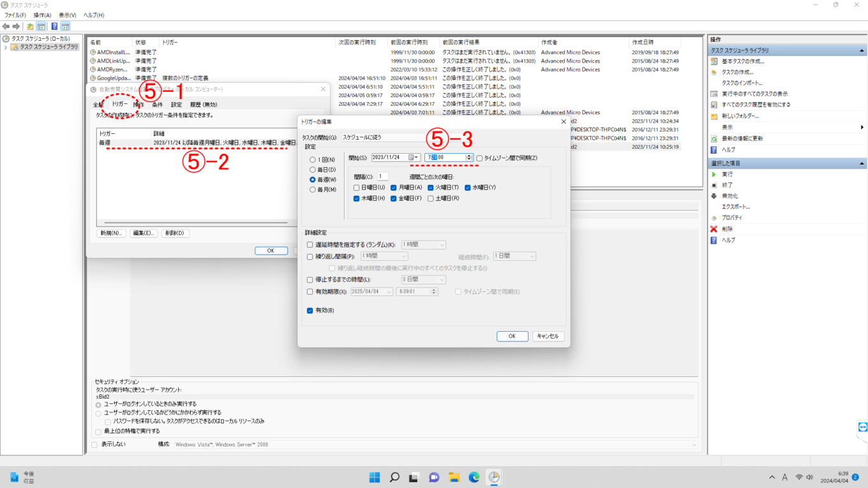Image resolution: width=868 pixels, height=488 pixels.
Task: Click the blue Help icon in toolbar
Action: [54, 26]
